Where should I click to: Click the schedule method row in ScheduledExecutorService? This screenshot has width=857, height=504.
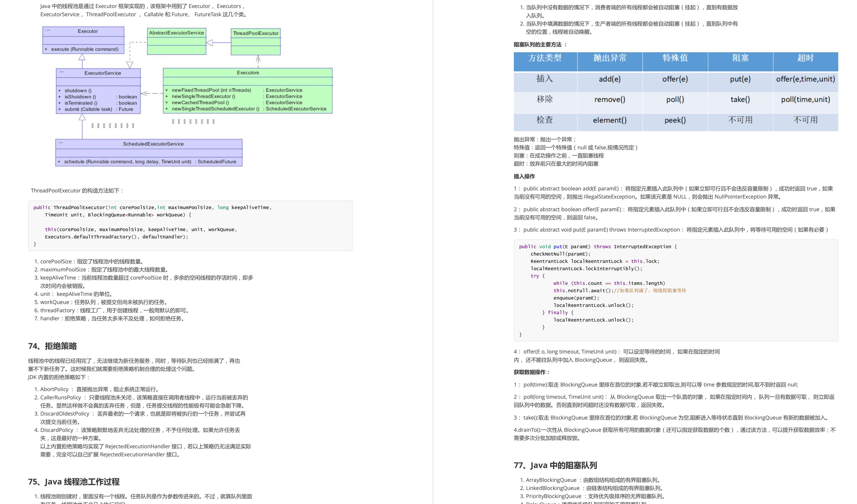[x=147, y=161]
